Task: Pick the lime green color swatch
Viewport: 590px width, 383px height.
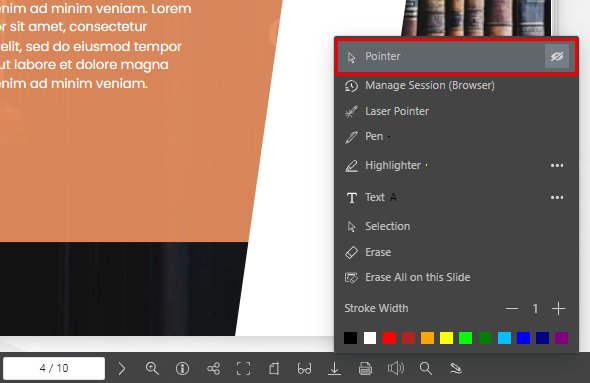Action: coord(466,338)
